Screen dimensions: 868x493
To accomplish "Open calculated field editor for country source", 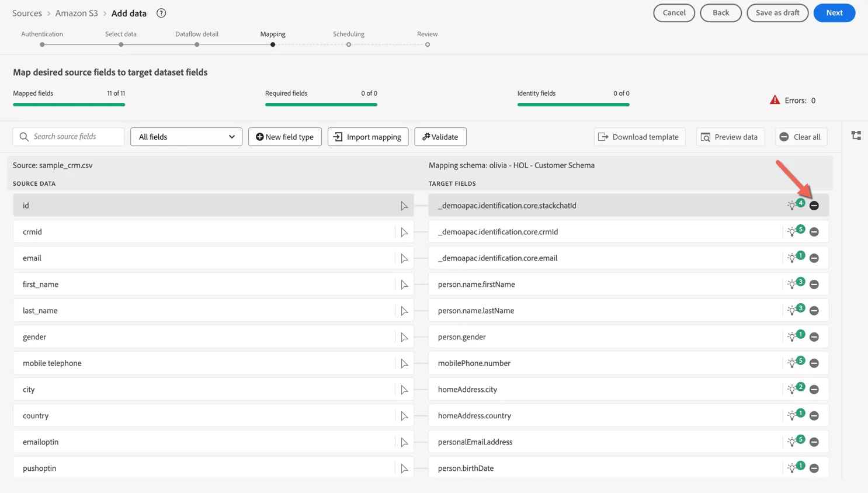I will click(x=404, y=416).
